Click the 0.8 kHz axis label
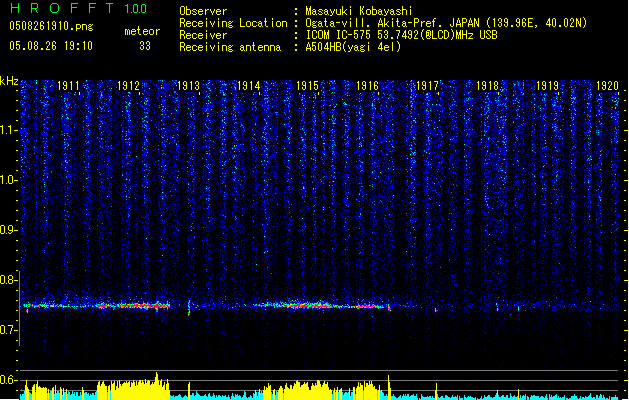This screenshot has height=400, width=629. 8,280
